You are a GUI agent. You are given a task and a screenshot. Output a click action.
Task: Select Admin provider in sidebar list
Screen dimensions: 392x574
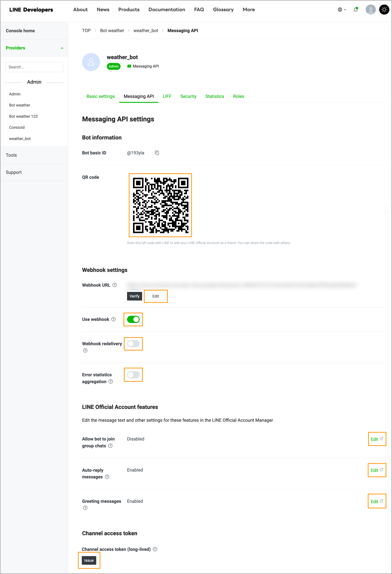(15, 94)
